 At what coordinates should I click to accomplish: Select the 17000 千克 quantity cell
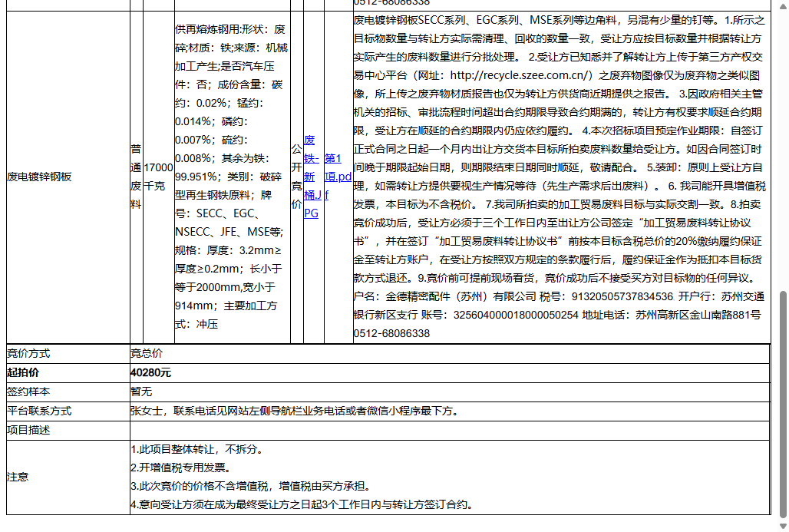click(159, 177)
